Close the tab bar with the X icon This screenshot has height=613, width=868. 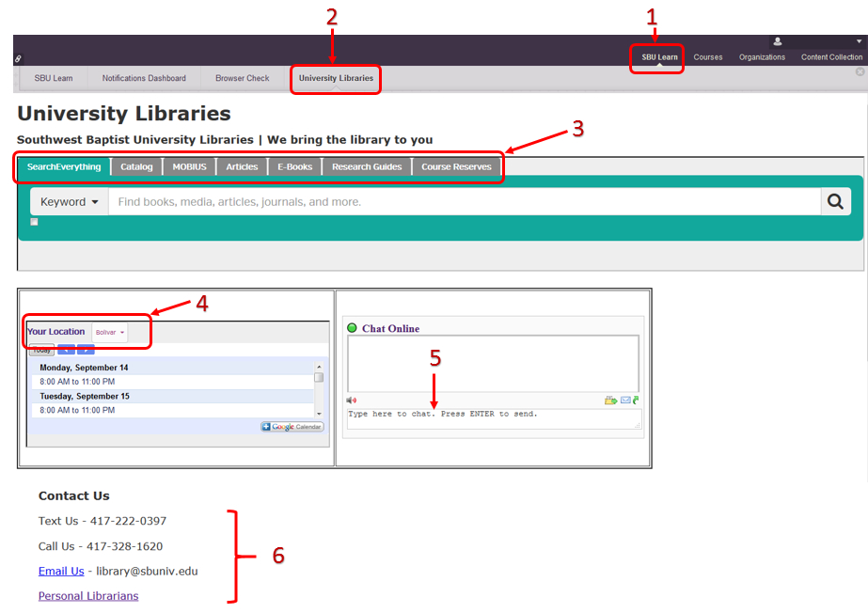click(x=860, y=71)
